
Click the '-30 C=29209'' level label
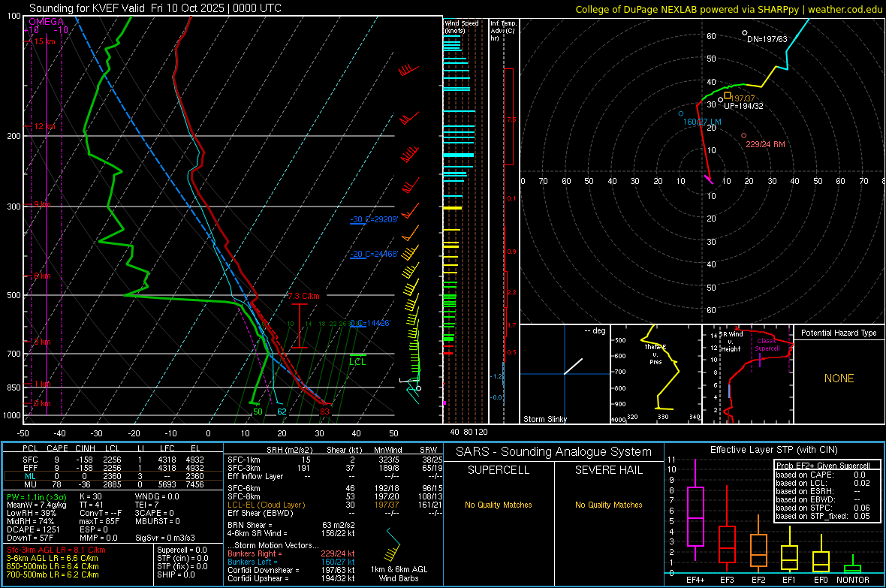click(x=374, y=219)
